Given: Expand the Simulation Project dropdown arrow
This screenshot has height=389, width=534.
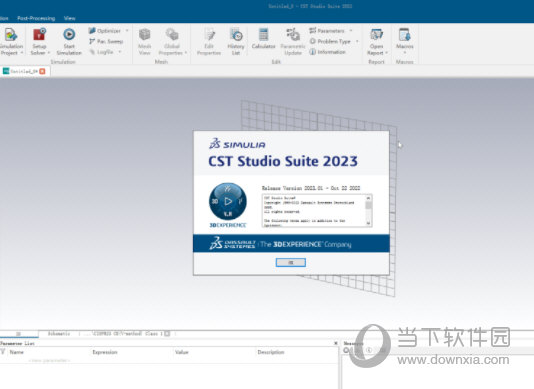Looking at the screenshot, I should [x=21, y=53].
